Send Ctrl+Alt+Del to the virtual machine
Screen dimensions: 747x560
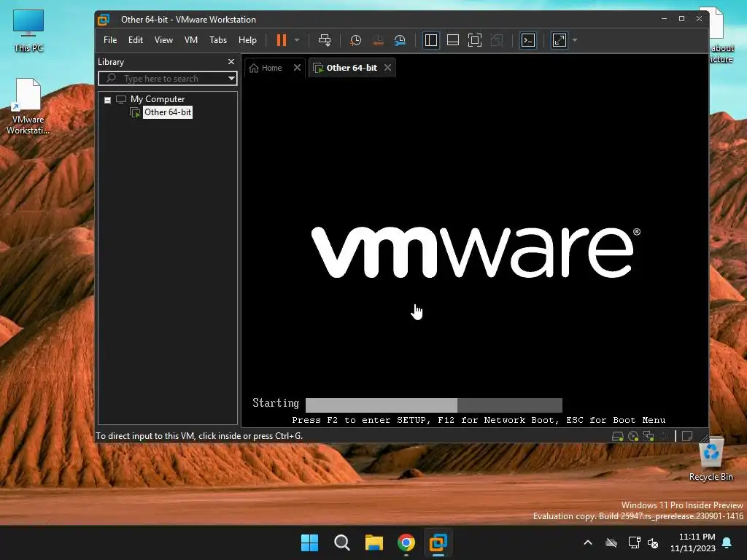coord(325,40)
